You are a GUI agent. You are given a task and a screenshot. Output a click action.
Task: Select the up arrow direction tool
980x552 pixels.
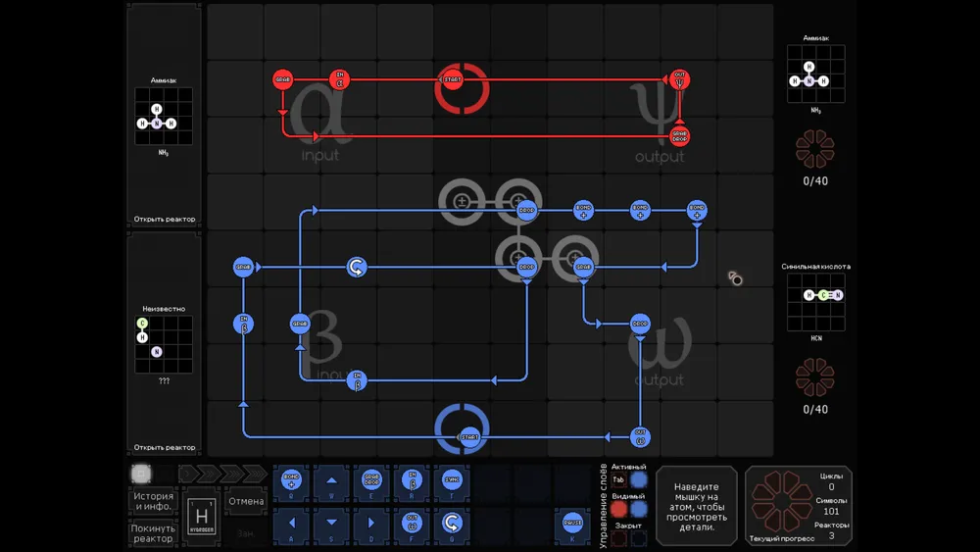click(x=331, y=480)
